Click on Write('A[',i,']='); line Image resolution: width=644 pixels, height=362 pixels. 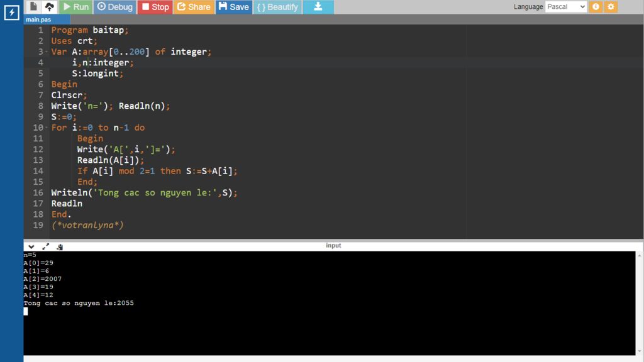tap(126, 150)
